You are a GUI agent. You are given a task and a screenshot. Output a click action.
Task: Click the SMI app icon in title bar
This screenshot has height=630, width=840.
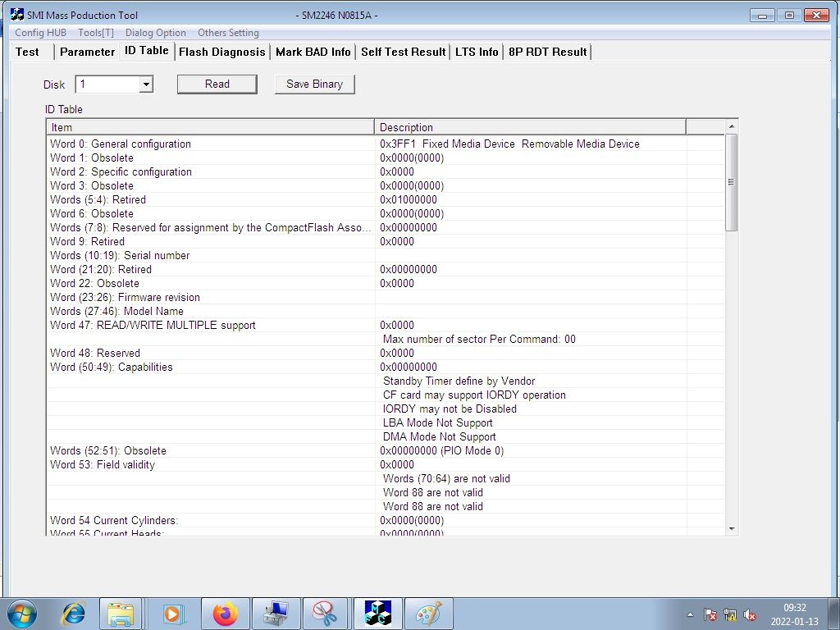(x=17, y=15)
